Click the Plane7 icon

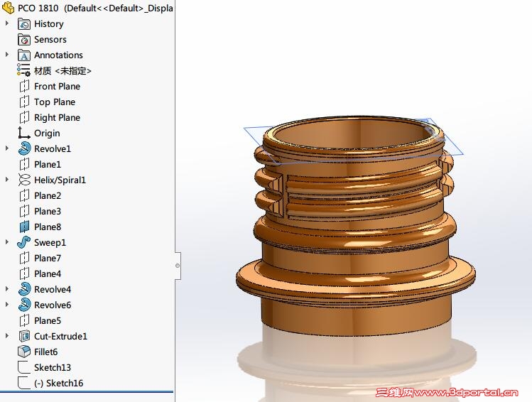tap(24, 258)
